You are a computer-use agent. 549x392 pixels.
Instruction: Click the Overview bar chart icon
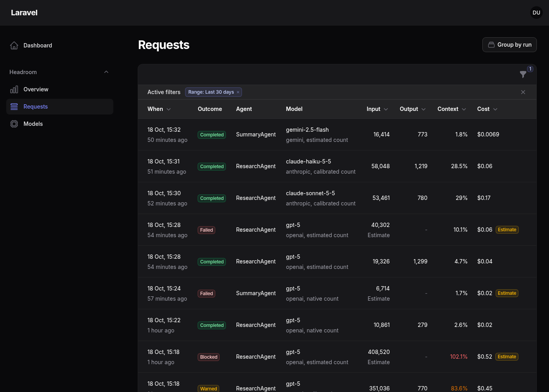click(x=14, y=89)
